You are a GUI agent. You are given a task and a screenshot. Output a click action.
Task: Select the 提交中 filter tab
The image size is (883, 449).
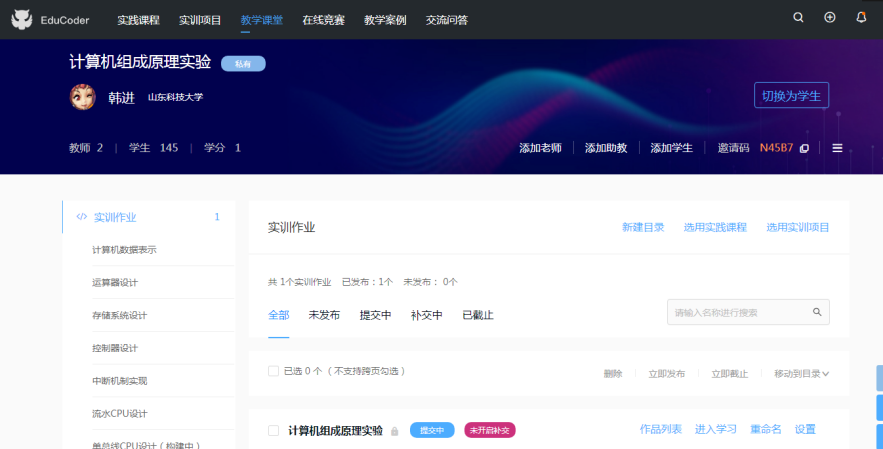tap(375, 315)
